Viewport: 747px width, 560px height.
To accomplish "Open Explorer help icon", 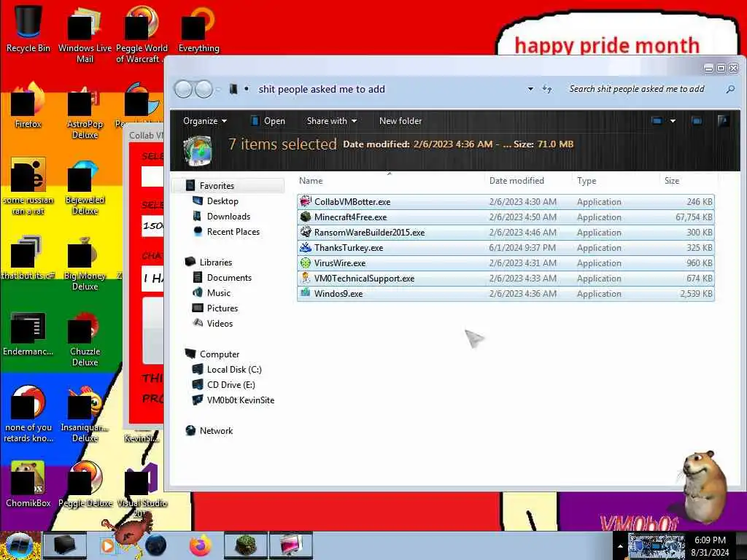I will pyautogui.click(x=724, y=121).
